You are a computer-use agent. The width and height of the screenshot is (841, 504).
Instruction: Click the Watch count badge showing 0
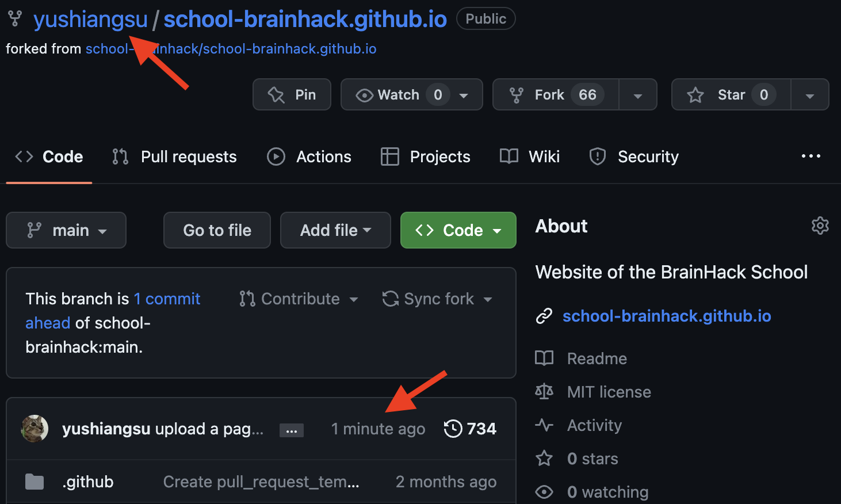pyautogui.click(x=438, y=94)
